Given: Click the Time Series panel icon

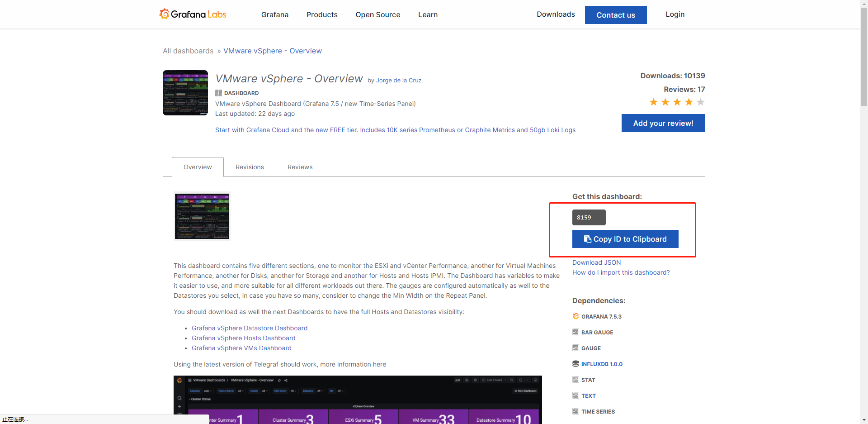Looking at the screenshot, I should click(x=576, y=411).
